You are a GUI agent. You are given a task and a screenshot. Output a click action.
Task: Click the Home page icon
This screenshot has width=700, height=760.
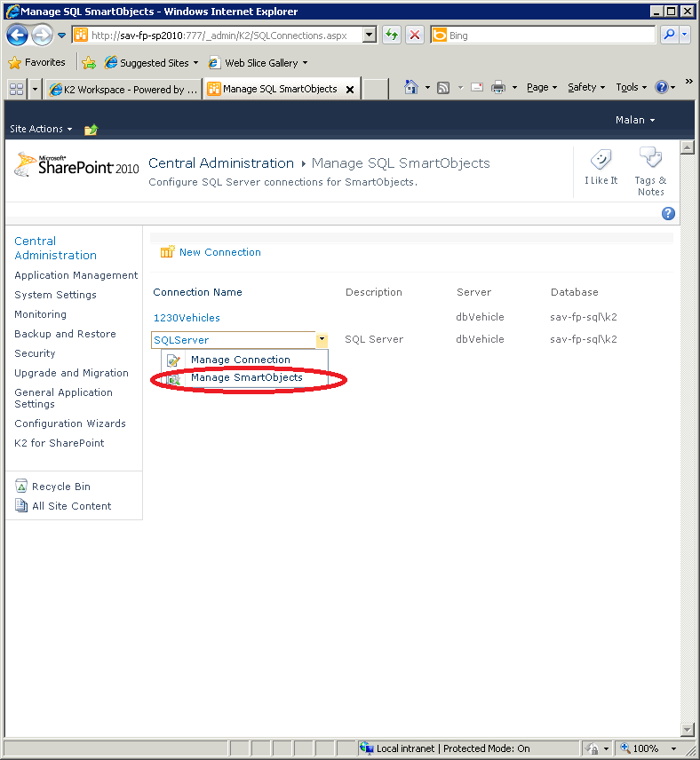coord(411,87)
